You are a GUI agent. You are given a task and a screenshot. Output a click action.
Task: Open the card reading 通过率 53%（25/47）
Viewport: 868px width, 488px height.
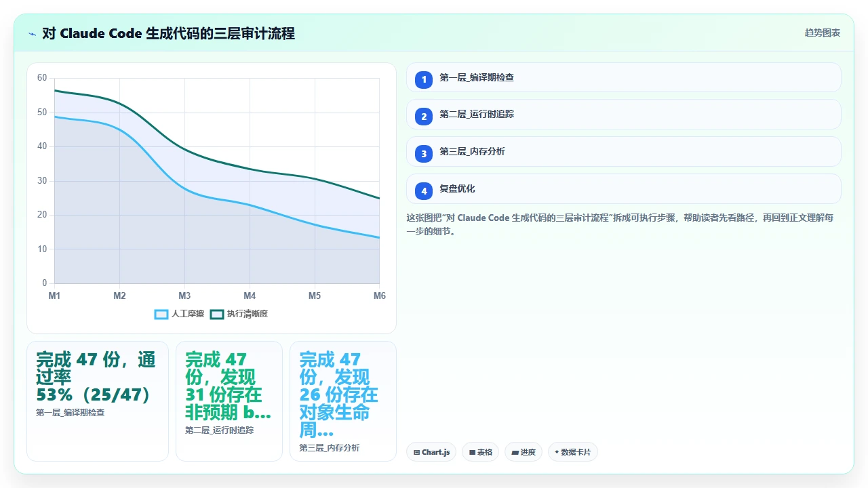98,401
